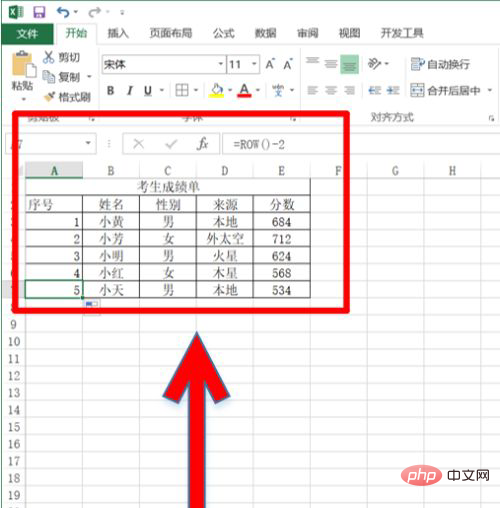
Task: Toggle Italic formatting
Action: (x=130, y=90)
